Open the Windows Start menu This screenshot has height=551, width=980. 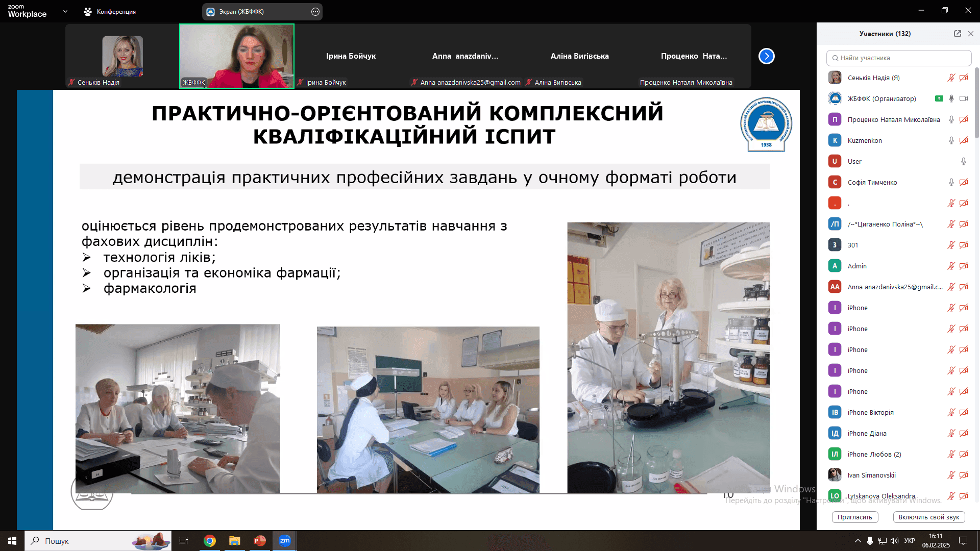pos(12,541)
